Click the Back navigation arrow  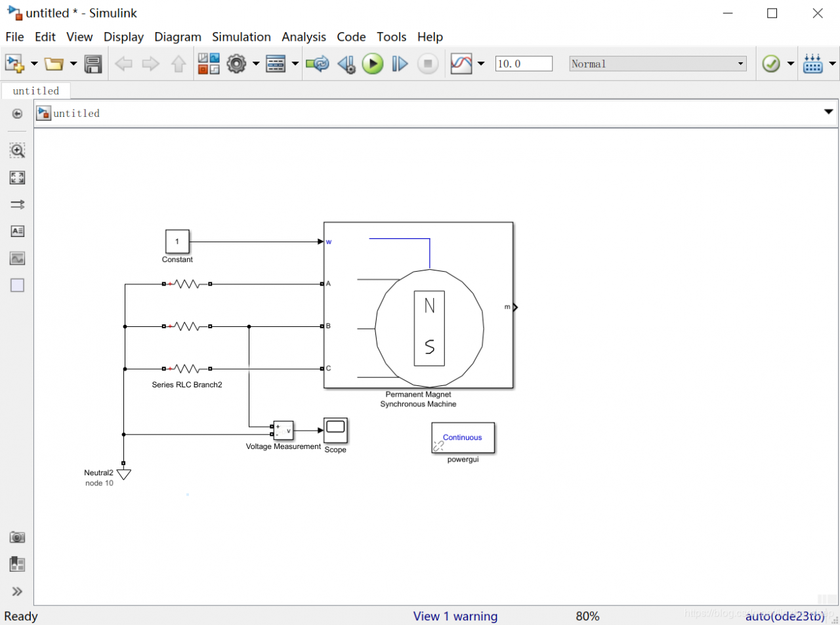pos(123,64)
